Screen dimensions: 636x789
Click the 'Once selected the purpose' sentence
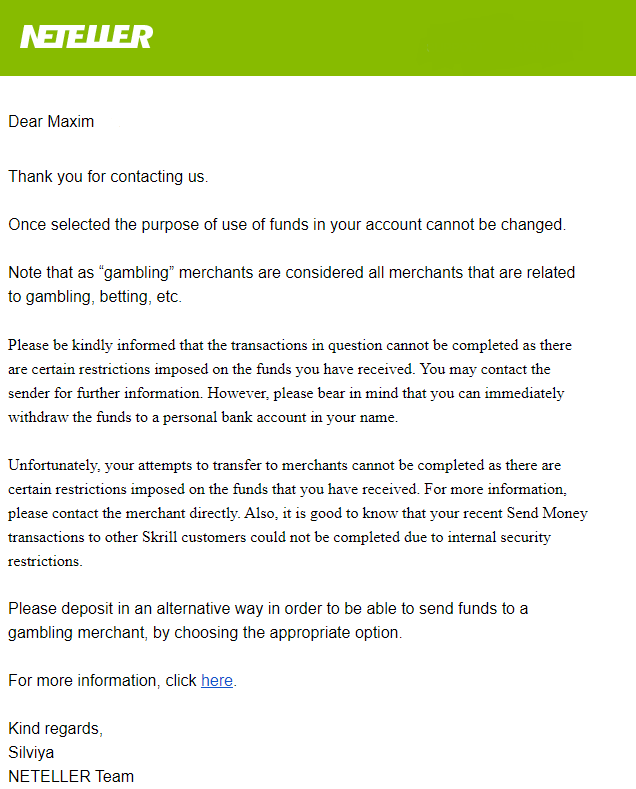coord(287,224)
